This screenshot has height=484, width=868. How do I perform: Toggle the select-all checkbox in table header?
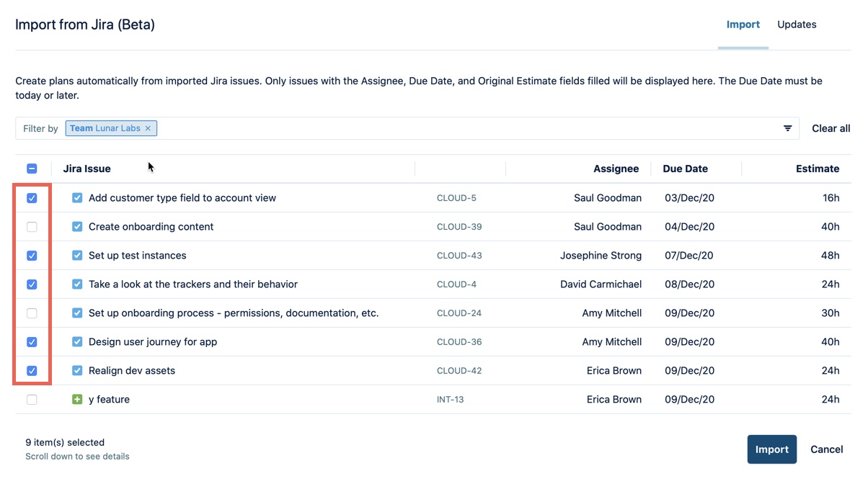coord(32,169)
